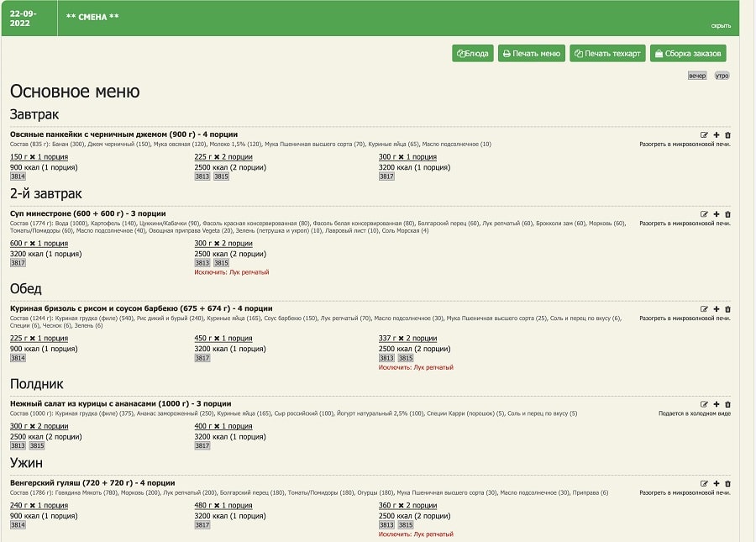Screen dimensions: 756x542
Task: Open the 400 г × 1 порция salad link
Action: 223,426
